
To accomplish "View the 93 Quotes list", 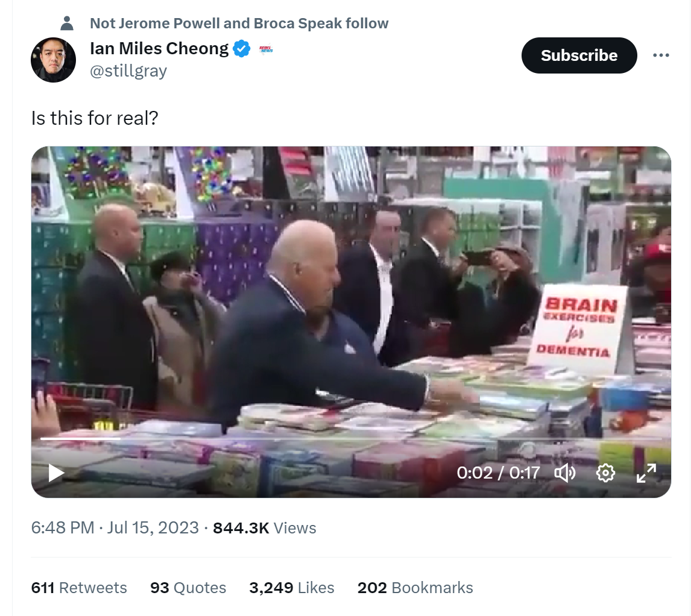I will coord(188,588).
